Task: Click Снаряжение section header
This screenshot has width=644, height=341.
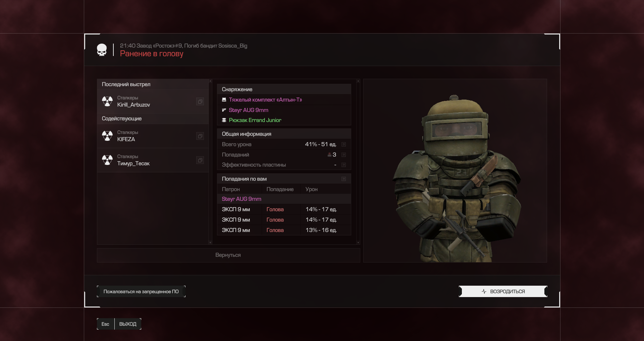Action: pos(284,89)
